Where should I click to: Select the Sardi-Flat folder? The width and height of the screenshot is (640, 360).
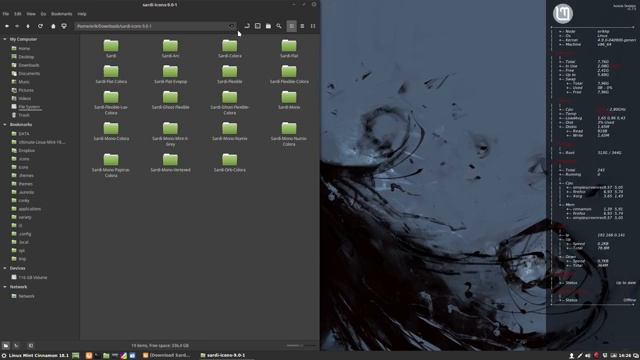tap(289, 49)
